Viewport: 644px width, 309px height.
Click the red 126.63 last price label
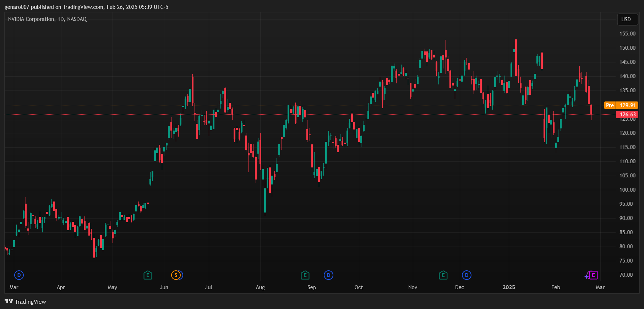(x=627, y=115)
